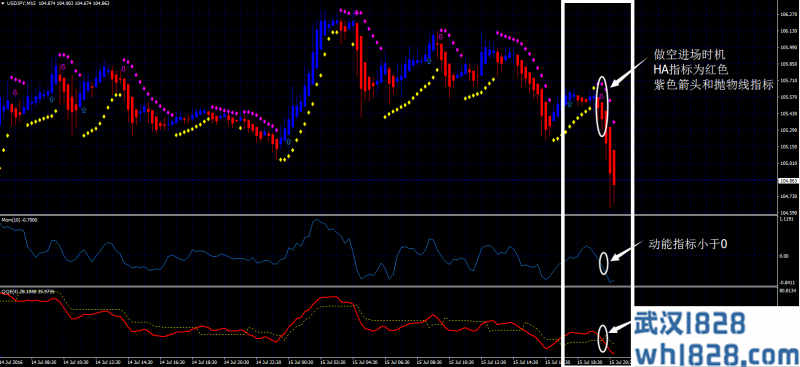Screen dimensions: 800x367
Task: Click the 武汉1828 watermark link
Action: [x=689, y=324]
